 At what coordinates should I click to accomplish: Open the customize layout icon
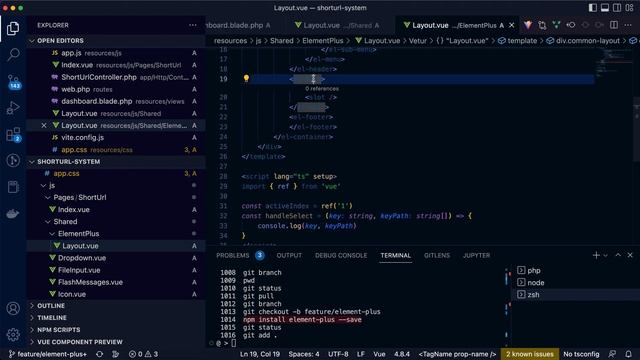click(x=629, y=8)
